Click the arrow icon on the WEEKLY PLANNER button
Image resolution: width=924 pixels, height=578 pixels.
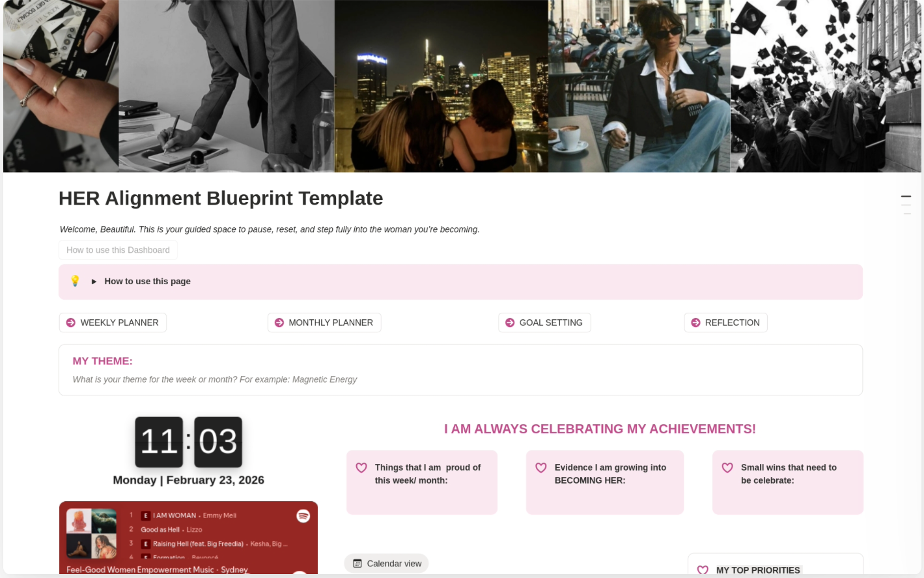[70, 322]
